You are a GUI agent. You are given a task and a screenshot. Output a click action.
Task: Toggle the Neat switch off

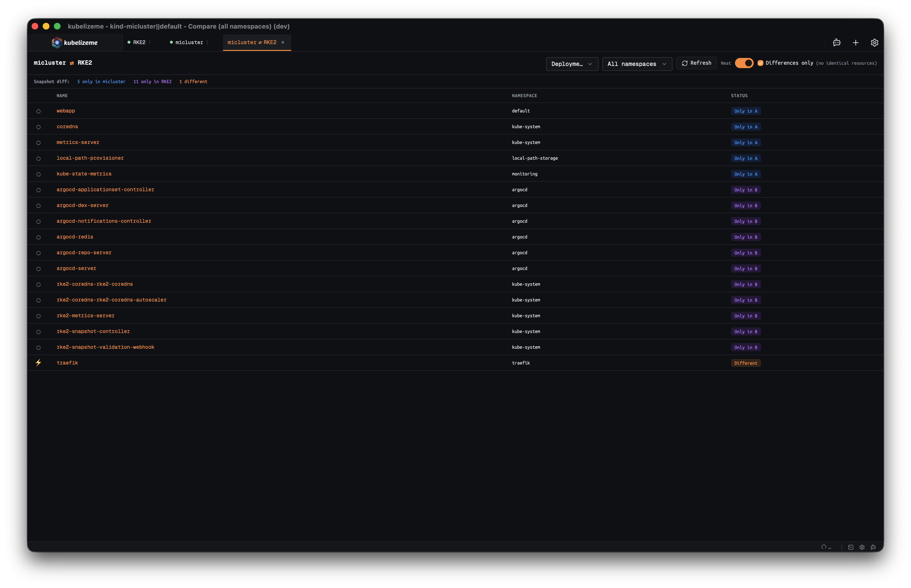coord(744,63)
